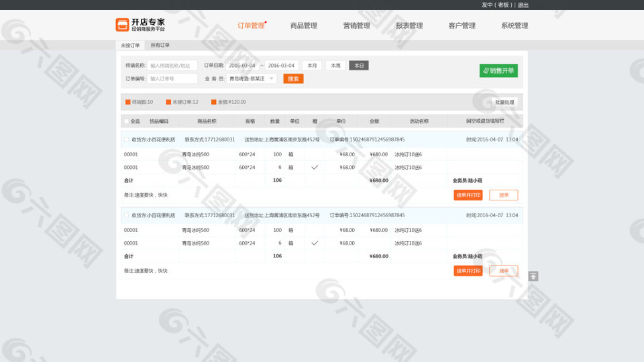Image resolution: width=644 pixels, height=362 pixels.
Task: Click the 退出 logout link
Action: pyautogui.click(x=523, y=5)
